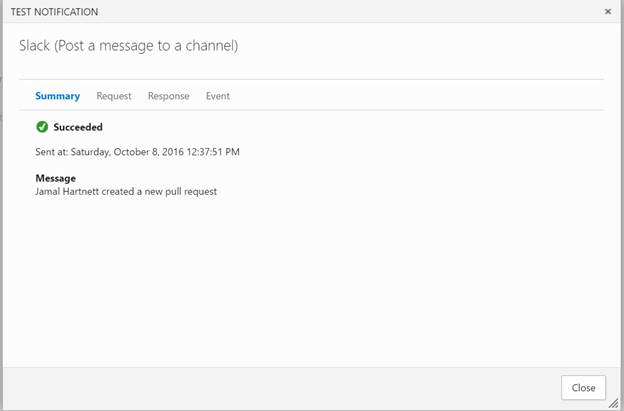
Task: Grab the dialog resize grip corner
Action: [613, 403]
